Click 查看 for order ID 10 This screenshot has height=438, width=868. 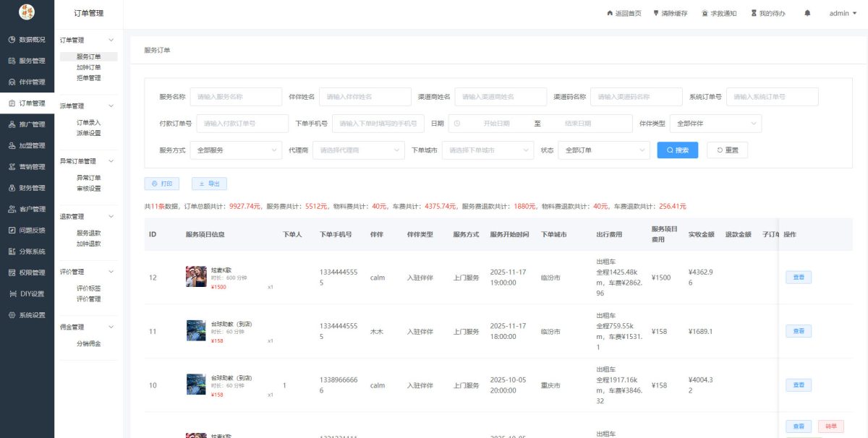799,385
